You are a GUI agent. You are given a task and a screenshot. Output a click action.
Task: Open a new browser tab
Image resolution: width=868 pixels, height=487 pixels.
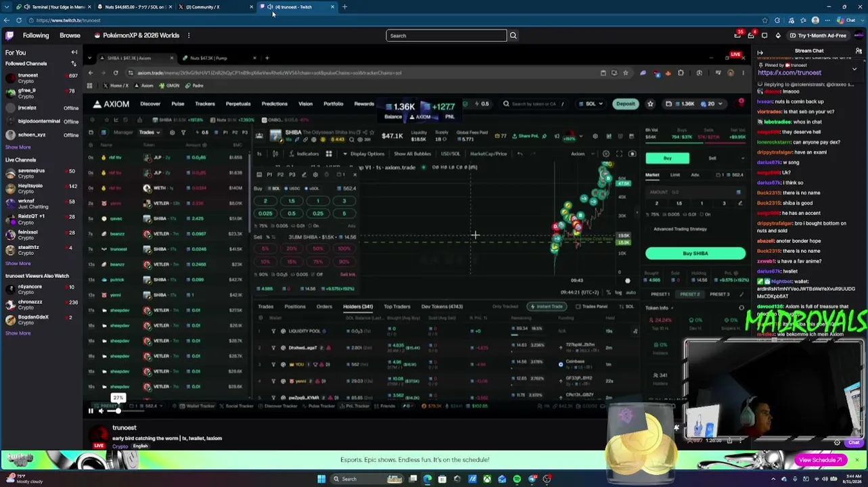click(x=344, y=7)
